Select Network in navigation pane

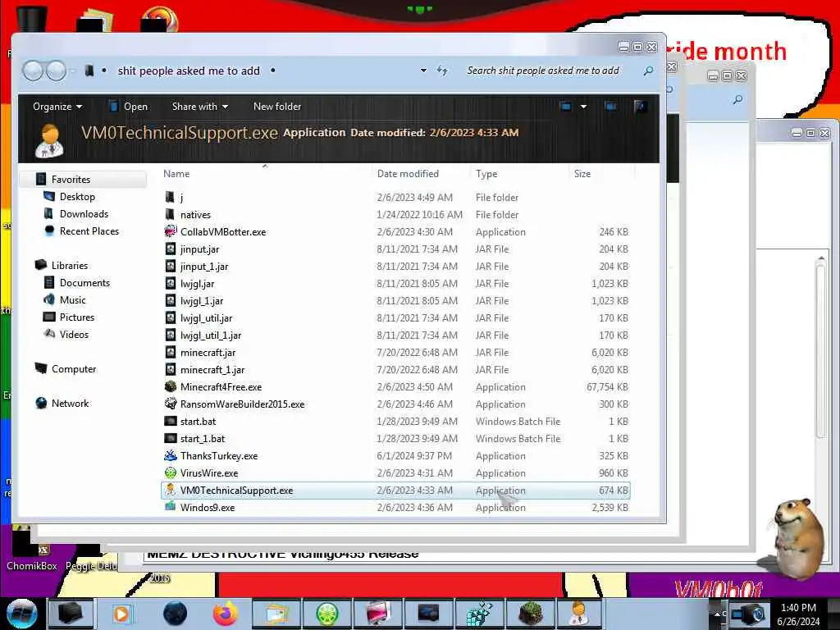point(70,403)
